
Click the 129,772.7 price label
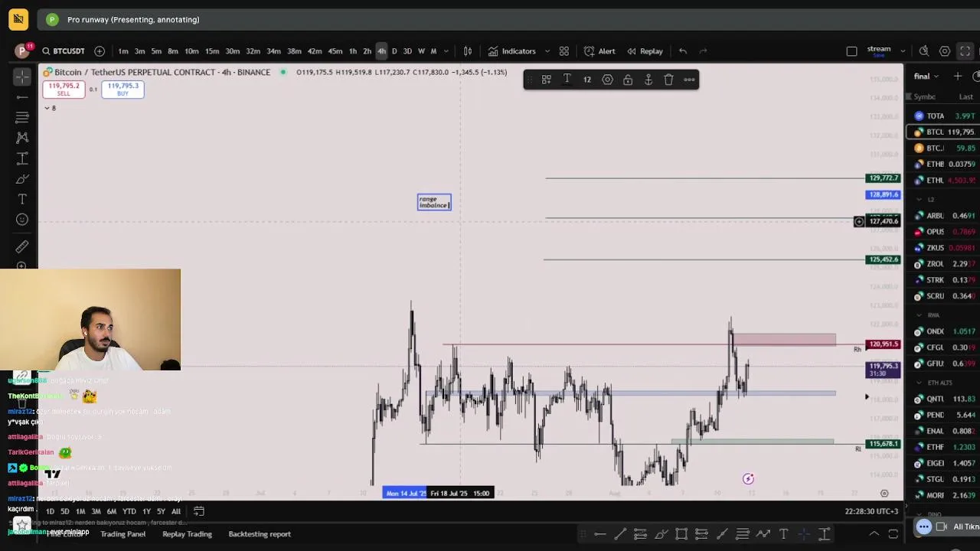(883, 178)
